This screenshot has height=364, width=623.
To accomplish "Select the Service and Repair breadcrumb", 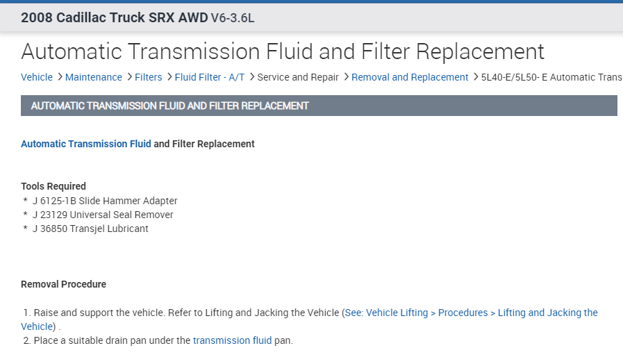I will pos(298,77).
